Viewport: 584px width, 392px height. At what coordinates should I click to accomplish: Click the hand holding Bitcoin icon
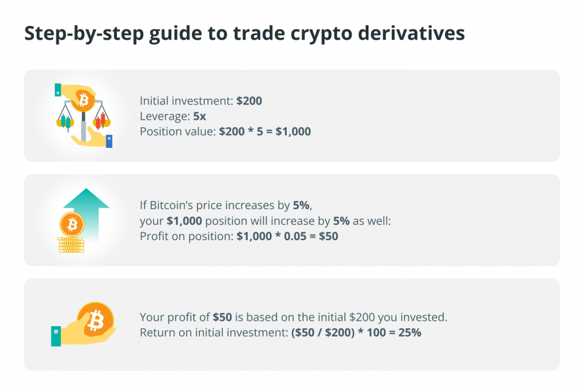[x=83, y=324]
